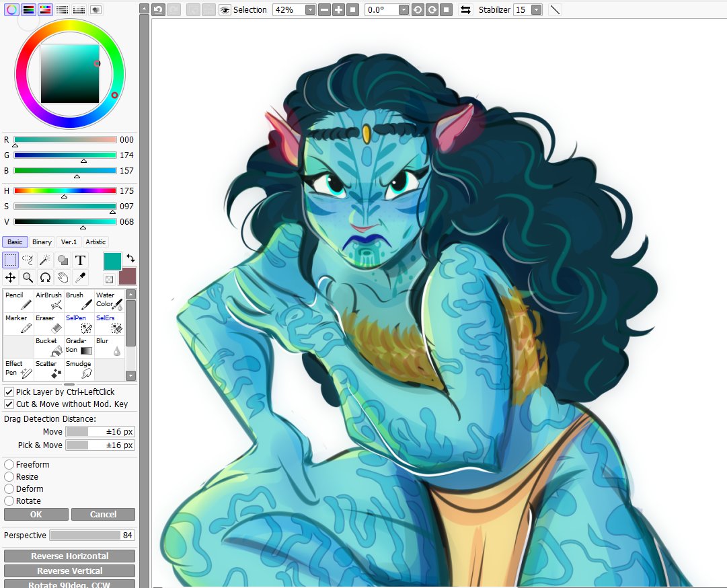
Task: Switch to the Artistic tool tab
Action: [x=95, y=242]
